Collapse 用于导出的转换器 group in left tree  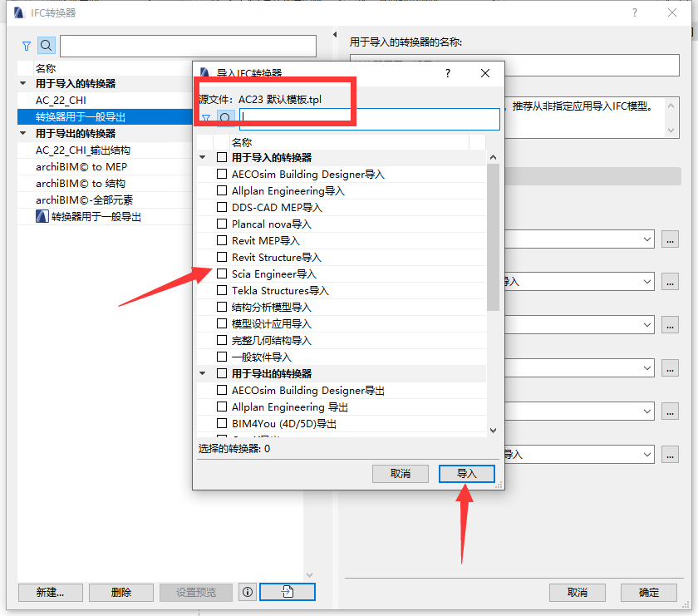23,133
